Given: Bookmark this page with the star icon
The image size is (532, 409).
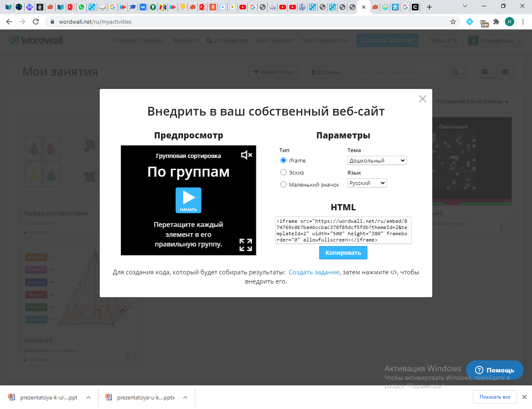Looking at the screenshot, I should pos(453,22).
